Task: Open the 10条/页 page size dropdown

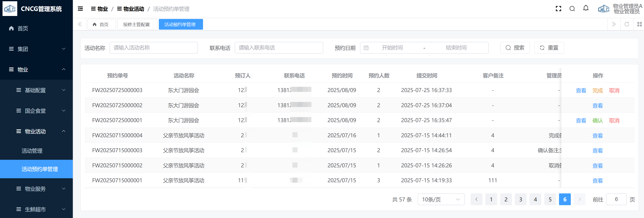Action: pyautogui.click(x=441, y=199)
